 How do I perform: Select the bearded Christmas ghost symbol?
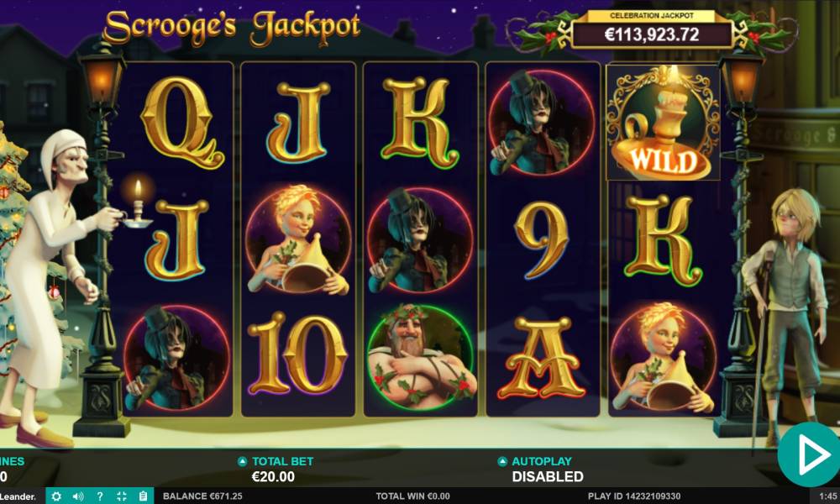(421, 358)
